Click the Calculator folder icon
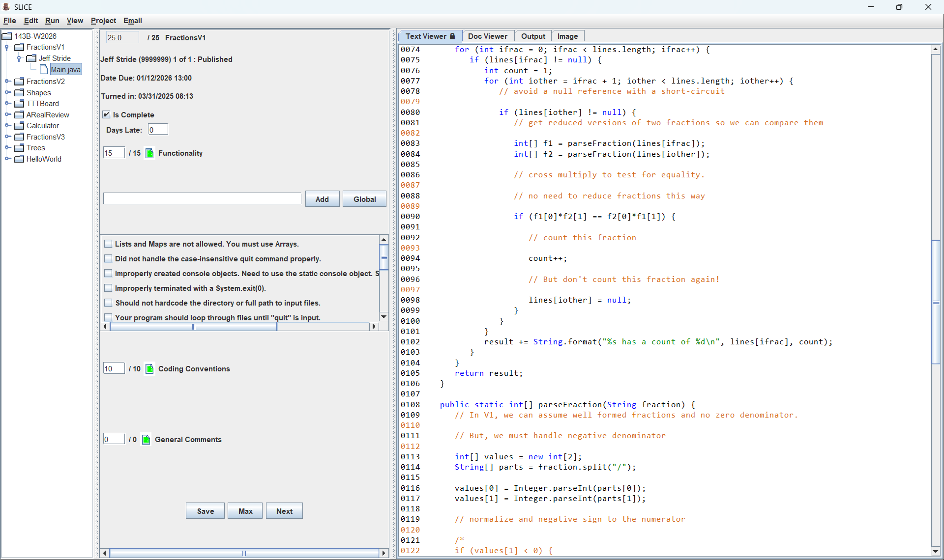This screenshot has width=944, height=560. point(19,126)
